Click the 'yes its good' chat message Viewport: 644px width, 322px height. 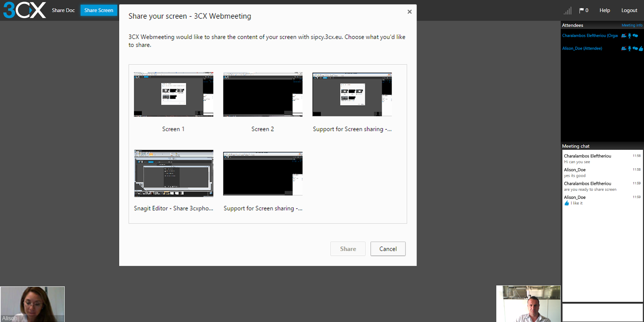point(575,176)
